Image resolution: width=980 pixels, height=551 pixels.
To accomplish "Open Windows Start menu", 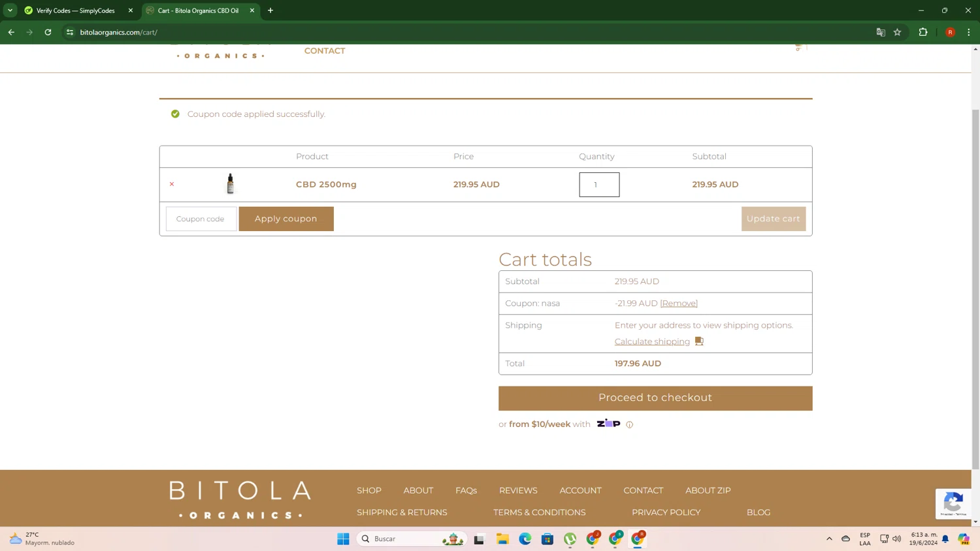I will [x=343, y=539].
